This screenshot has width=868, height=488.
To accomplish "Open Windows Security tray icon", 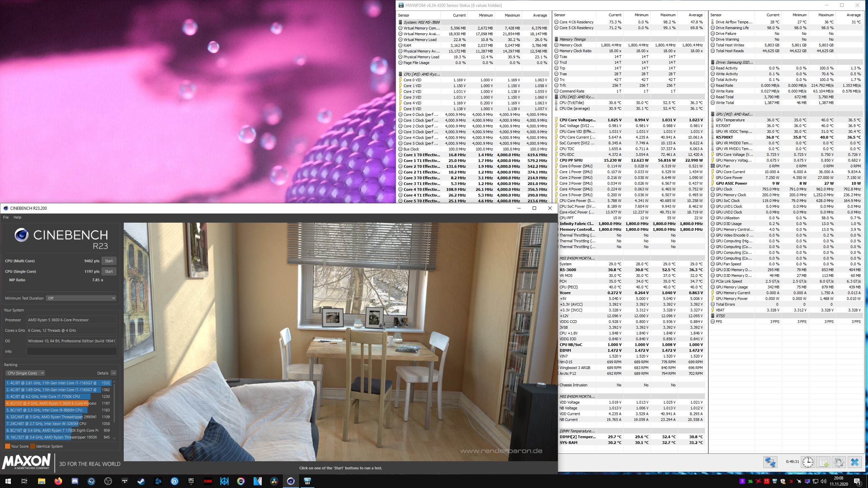I will point(783,481).
